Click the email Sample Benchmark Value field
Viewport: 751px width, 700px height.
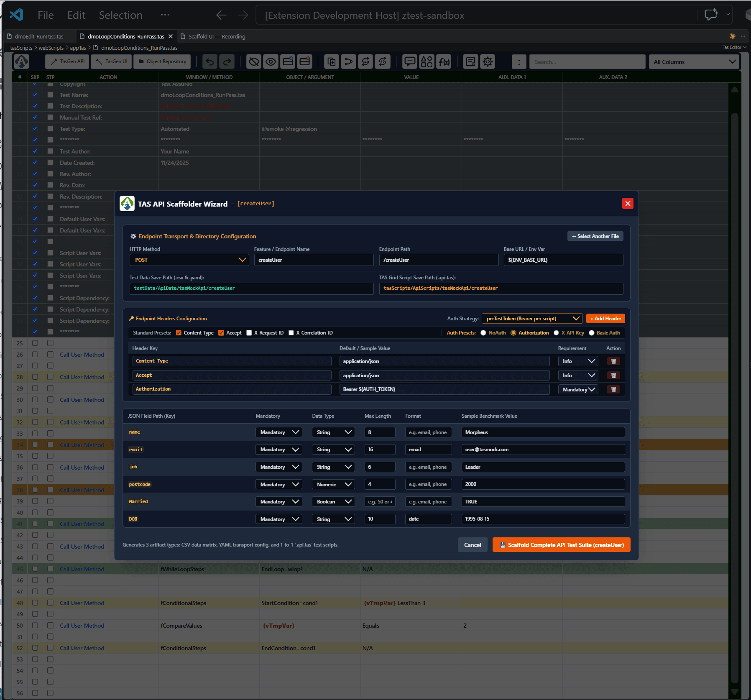[543, 450]
